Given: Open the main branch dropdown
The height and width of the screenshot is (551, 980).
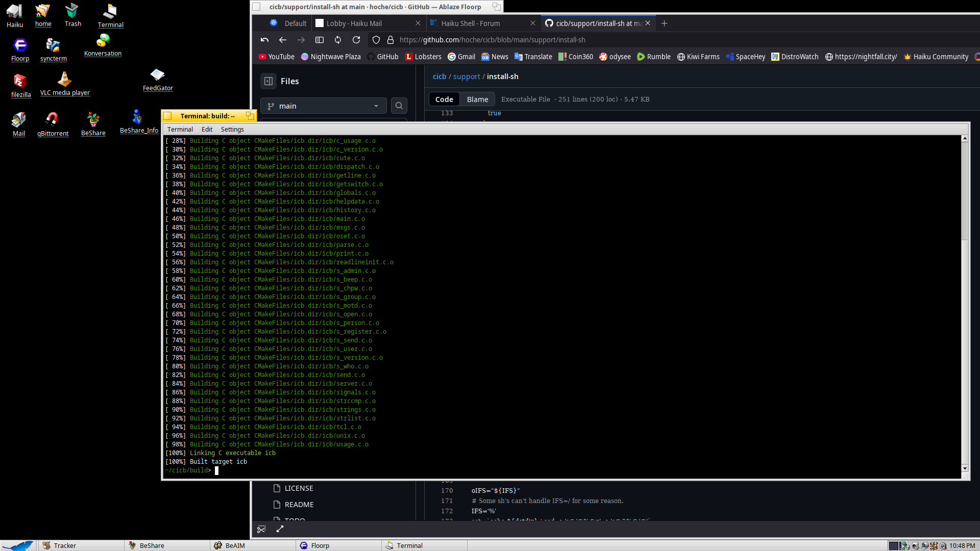Looking at the screenshot, I should click(323, 106).
